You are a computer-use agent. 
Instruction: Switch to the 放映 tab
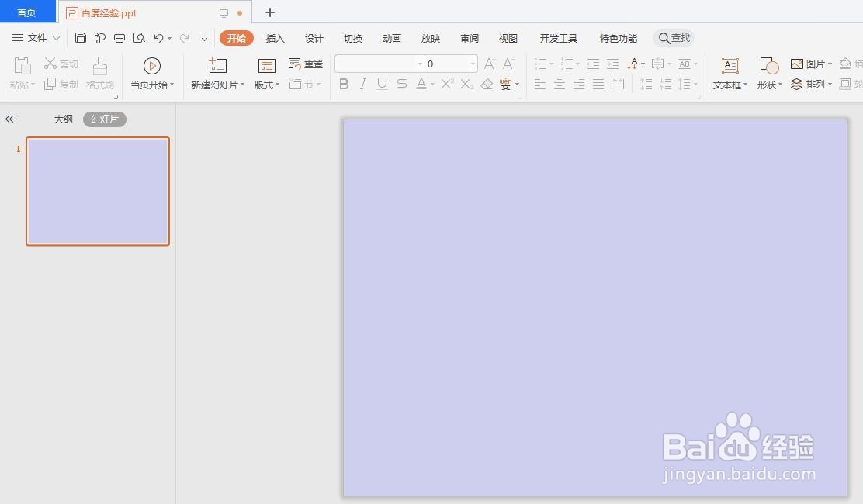(431, 38)
